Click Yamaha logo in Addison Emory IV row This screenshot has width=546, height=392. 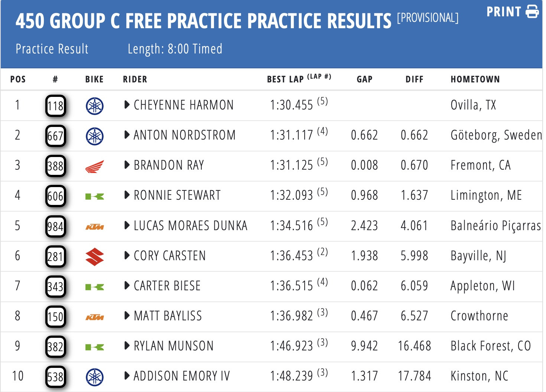click(x=94, y=377)
